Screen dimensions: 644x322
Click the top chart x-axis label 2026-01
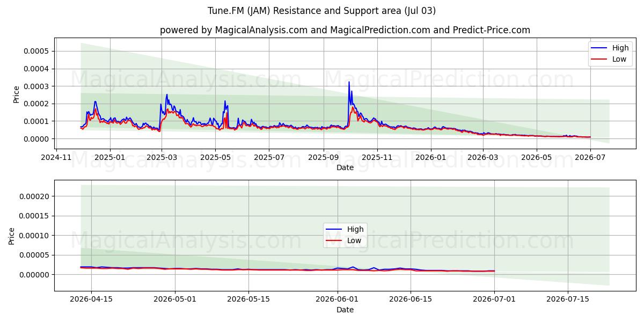pyautogui.click(x=430, y=157)
